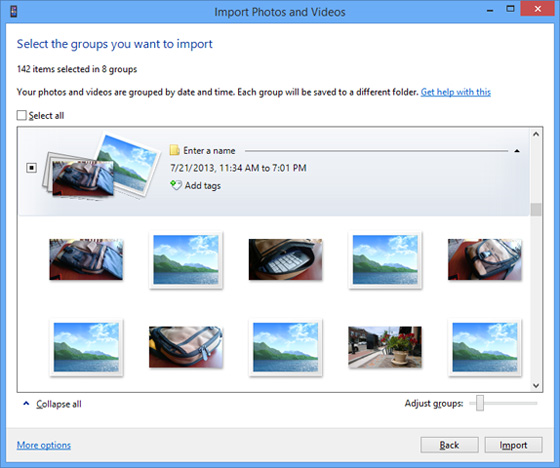560x468 pixels.
Task: Open More options link
Action: pyautogui.click(x=44, y=445)
